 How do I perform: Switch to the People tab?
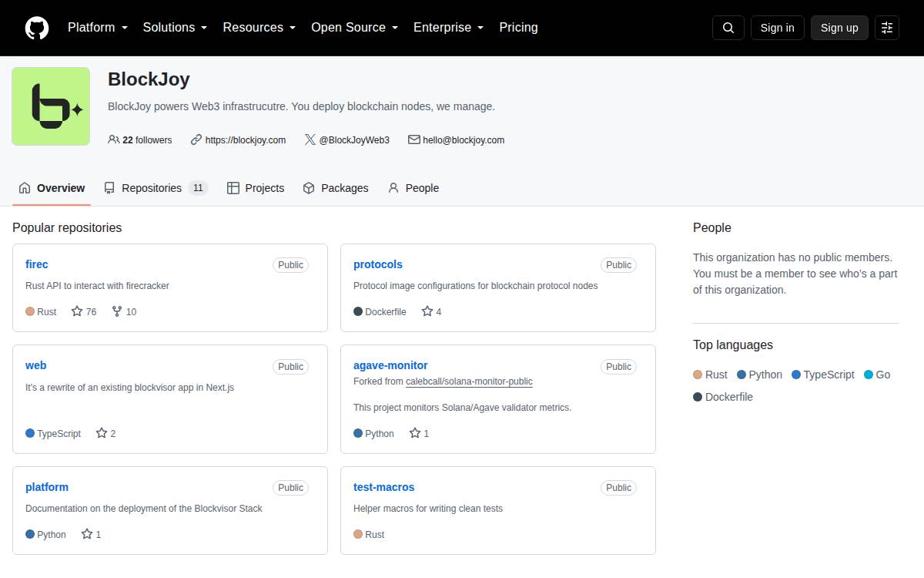tap(413, 188)
